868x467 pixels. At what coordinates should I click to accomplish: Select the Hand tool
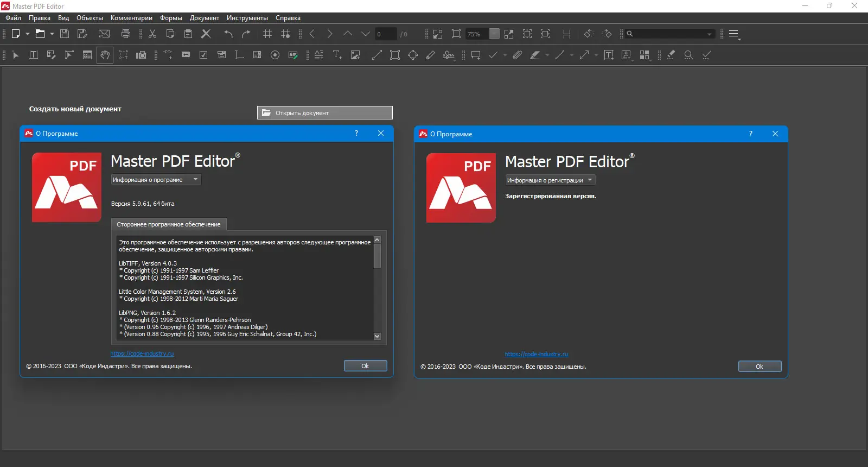[x=105, y=55]
